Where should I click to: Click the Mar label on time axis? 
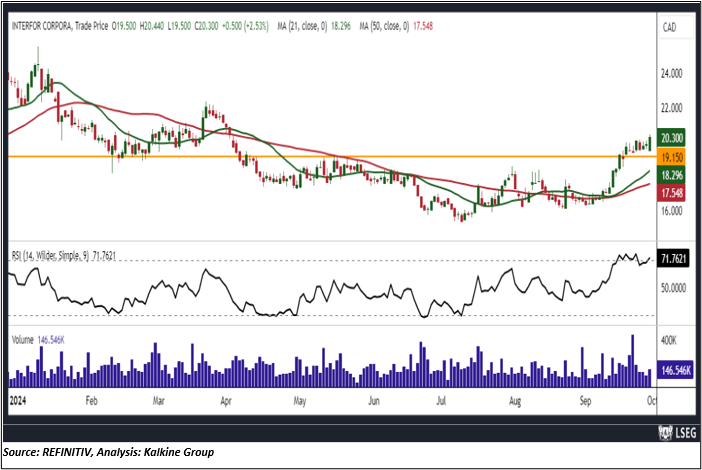pos(158,401)
